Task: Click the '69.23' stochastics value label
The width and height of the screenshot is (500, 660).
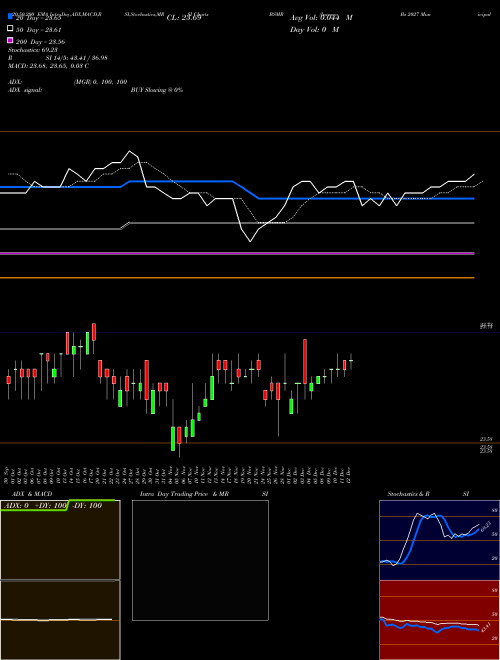Action: pyautogui.click(x=486, y=526)
